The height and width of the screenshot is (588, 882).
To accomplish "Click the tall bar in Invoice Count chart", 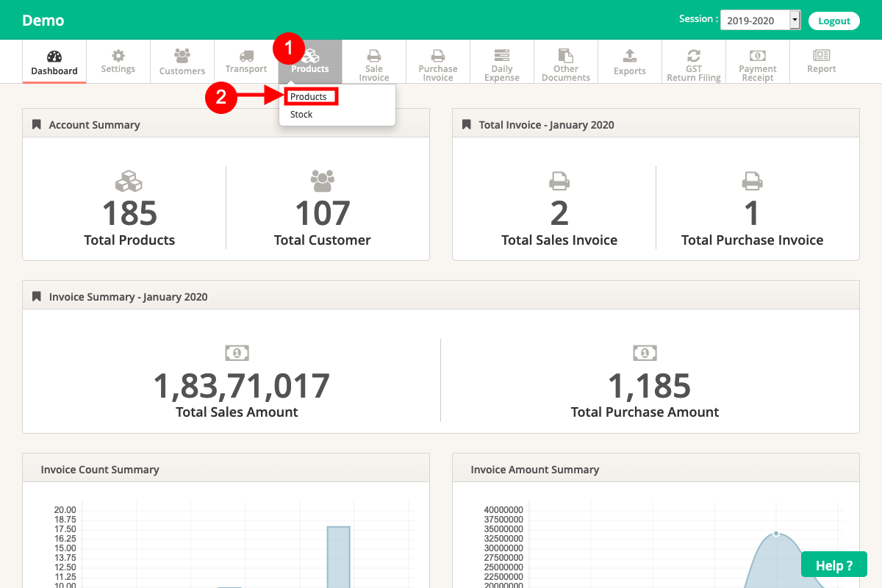I will pyautogui.click(x=338, y=556).
